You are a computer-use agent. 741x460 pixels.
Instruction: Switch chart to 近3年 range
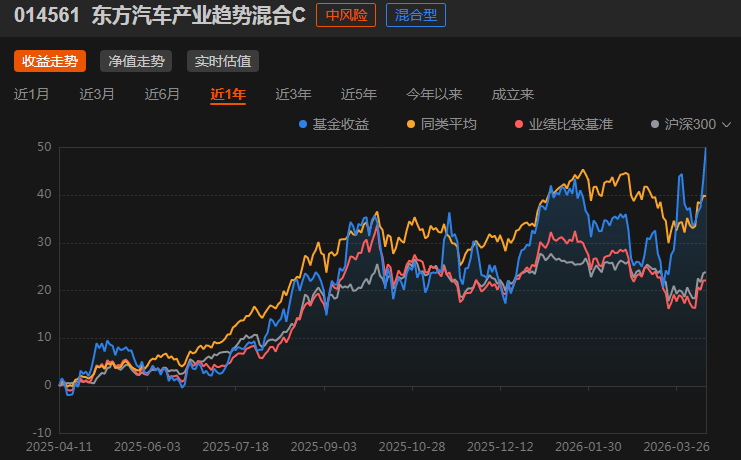point(293,94)
